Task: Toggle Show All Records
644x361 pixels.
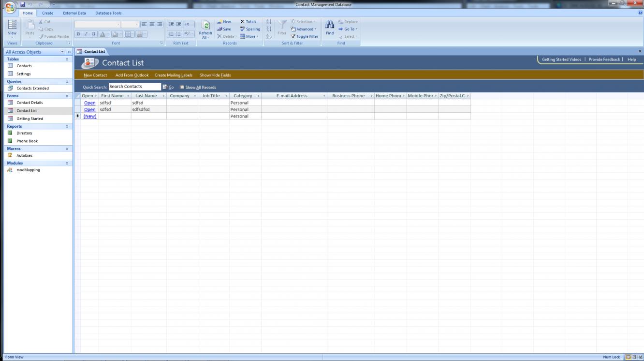Action: [x=198, y=88]
